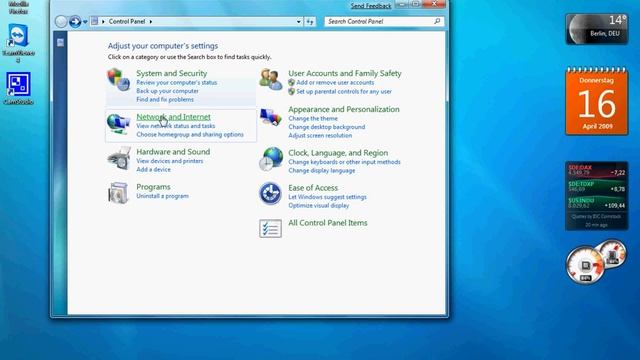Viewport: 640px width, 360px height.
Task: Open the TeamViewer desktop shortcut
Action: [18, 42]
